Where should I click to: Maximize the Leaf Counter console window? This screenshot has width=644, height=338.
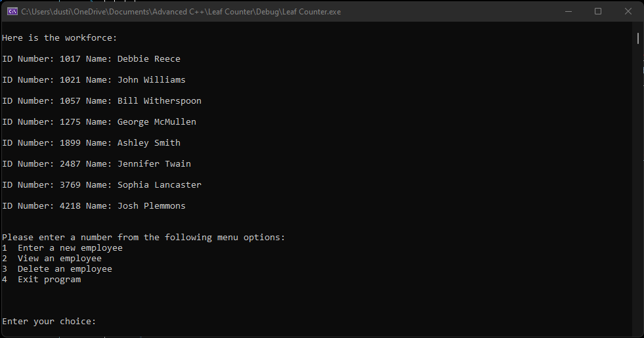[598, 11]
